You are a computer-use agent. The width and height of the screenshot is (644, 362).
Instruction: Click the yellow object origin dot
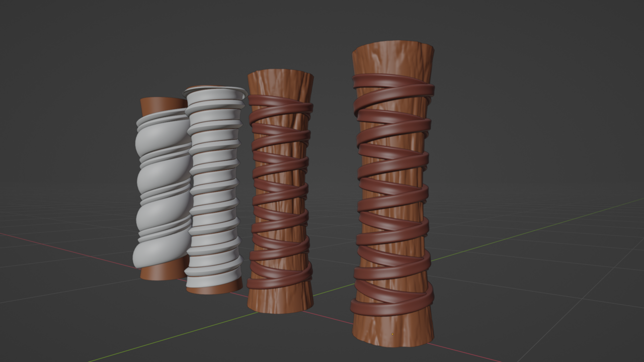point(392,334)
